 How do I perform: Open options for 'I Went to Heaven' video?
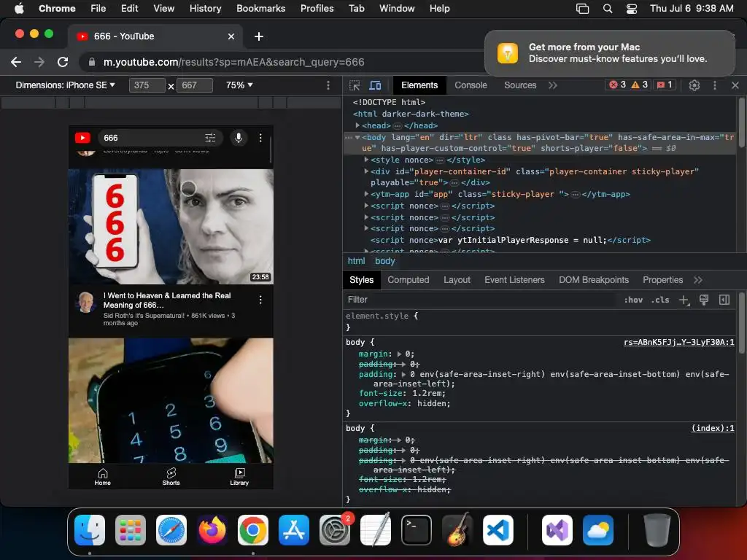click(260, 300)
